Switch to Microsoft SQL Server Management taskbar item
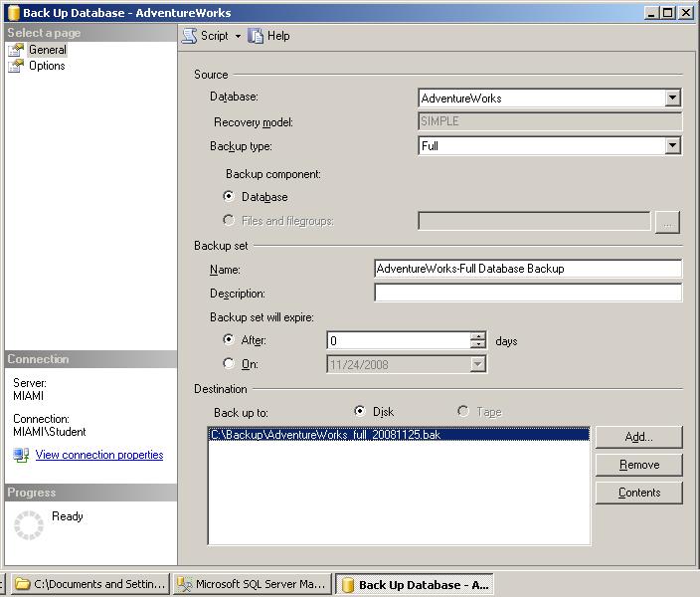This screenshot has width=700, height=597. point(253,584)
